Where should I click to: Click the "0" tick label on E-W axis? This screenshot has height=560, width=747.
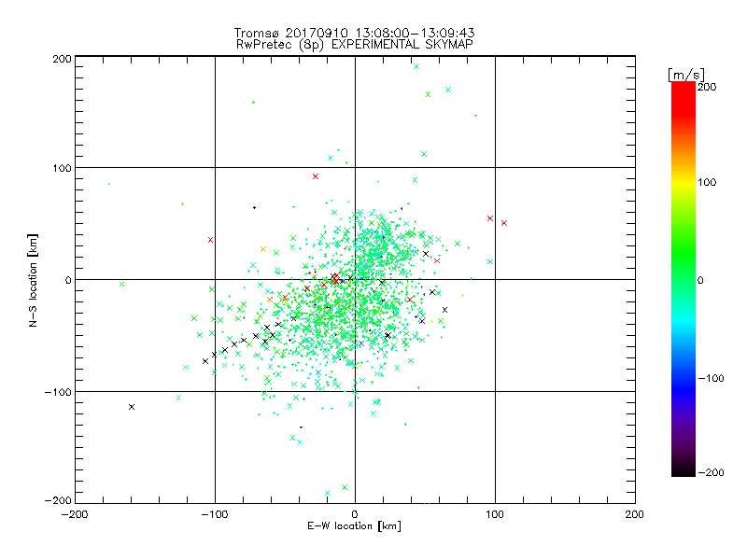point(355,514)
